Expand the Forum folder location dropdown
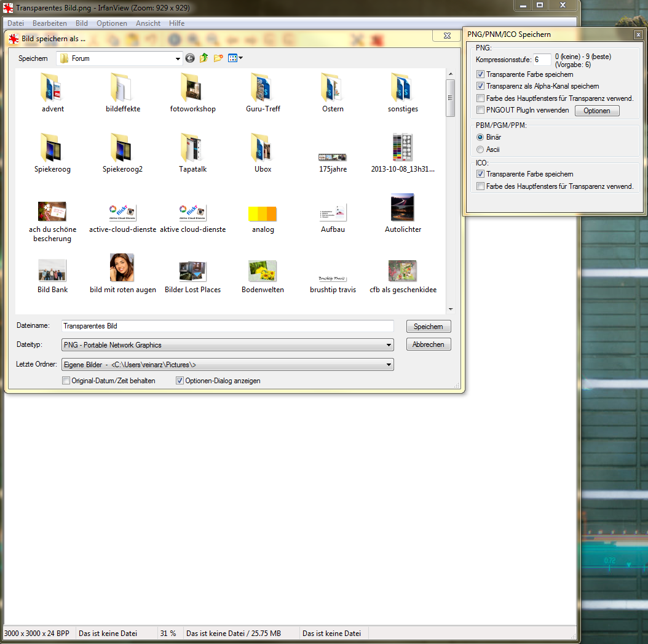The image size is (648, 644). pyautogui.click(x=178, y=59)
